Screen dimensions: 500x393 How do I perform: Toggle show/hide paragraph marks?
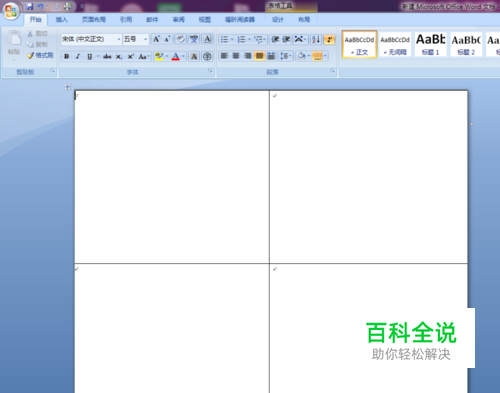tap(329, 40)
